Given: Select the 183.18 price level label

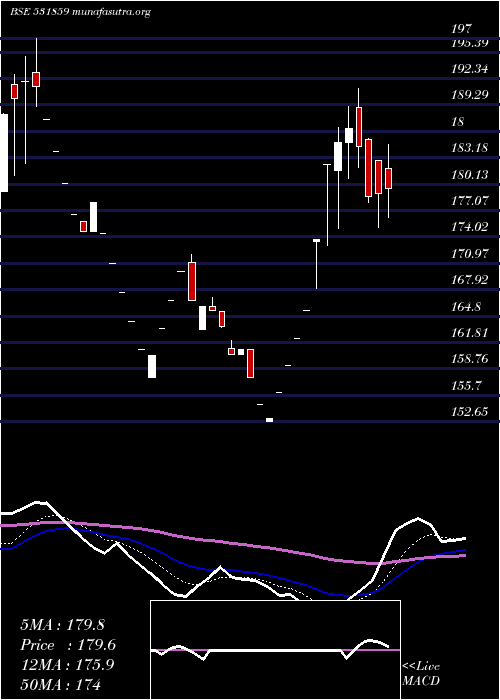Looking at the screenshot, I should (470, 148).
